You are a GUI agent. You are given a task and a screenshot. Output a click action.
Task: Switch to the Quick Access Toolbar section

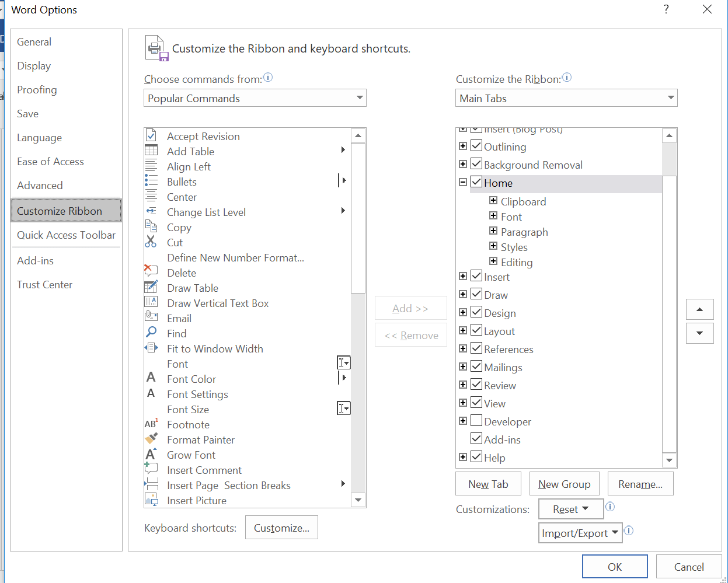[66, 235]
